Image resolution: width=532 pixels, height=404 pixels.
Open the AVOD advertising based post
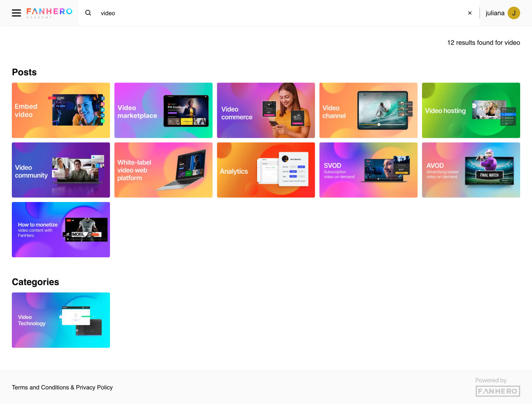pos(471,170)
